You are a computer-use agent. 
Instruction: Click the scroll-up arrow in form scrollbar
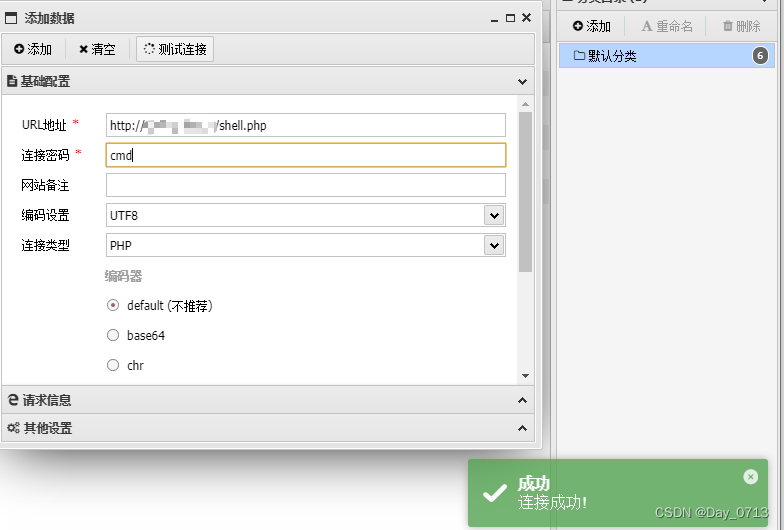(525, 104)
